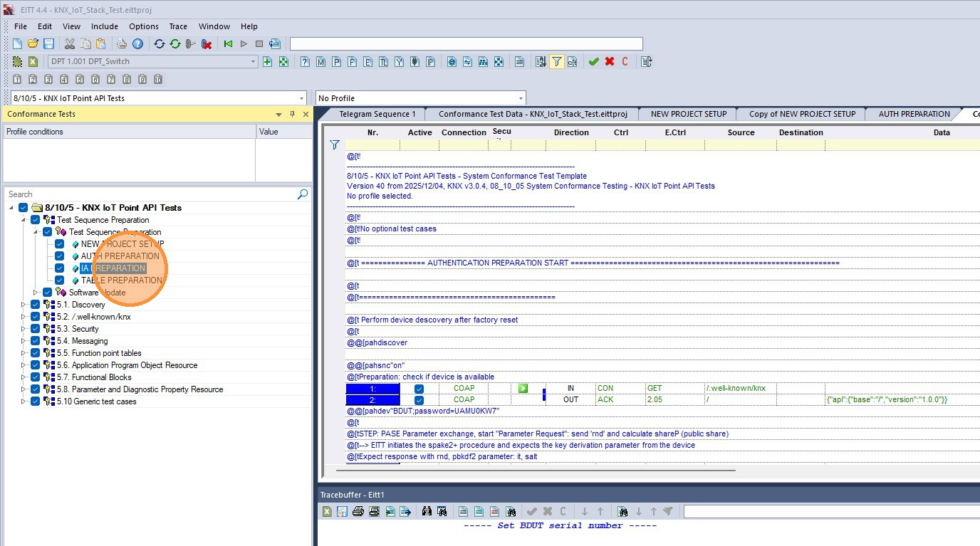Click numbered clipboard icon 1
Viewport: 980px width, 546px height.
click(x=17, y=79)
